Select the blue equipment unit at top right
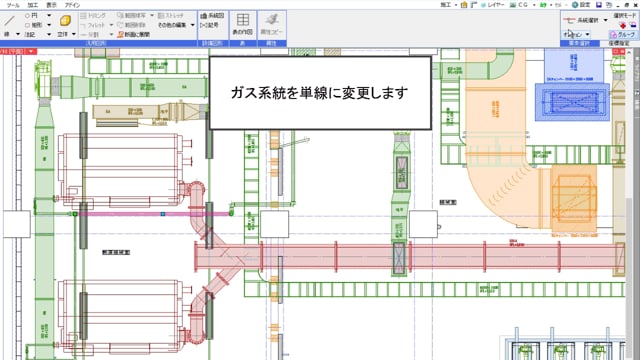This screenshot has width=640, height=360. [572, 102]
